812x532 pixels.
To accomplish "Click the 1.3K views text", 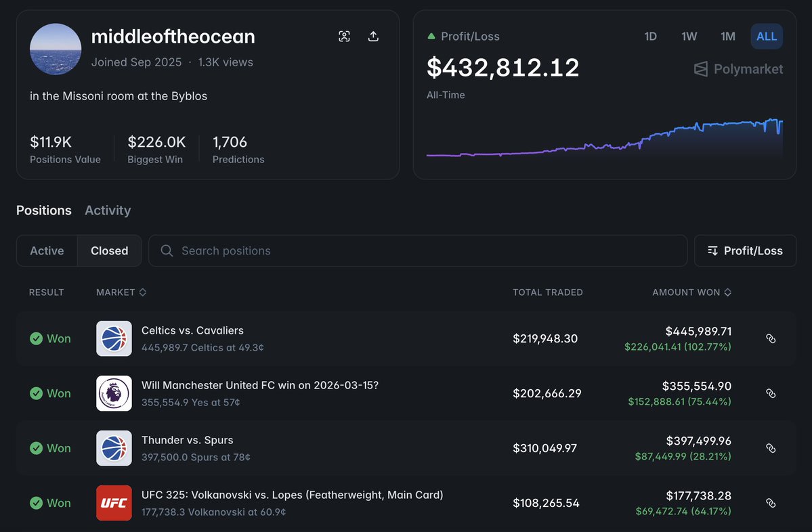I will tap(226, 62).
